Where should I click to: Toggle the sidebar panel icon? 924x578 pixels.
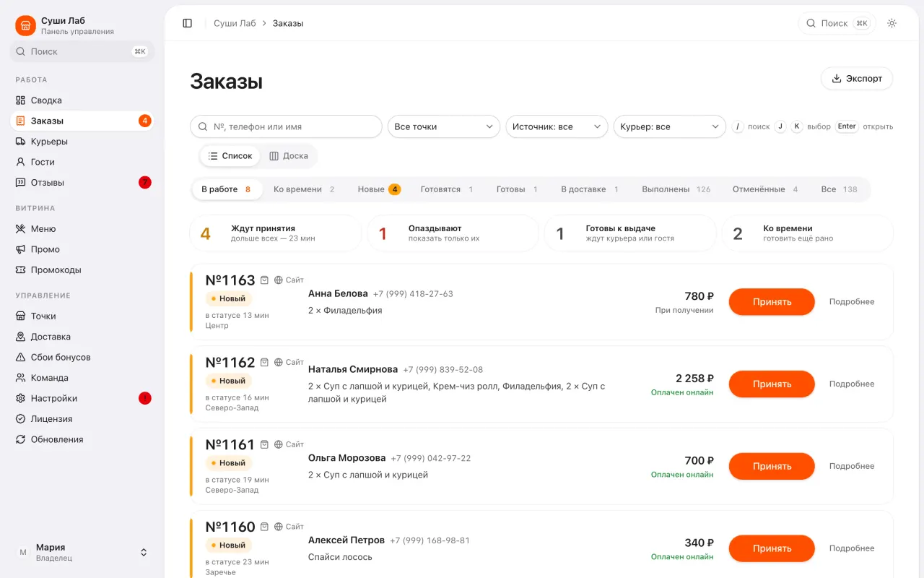click(x=188, y=23)
